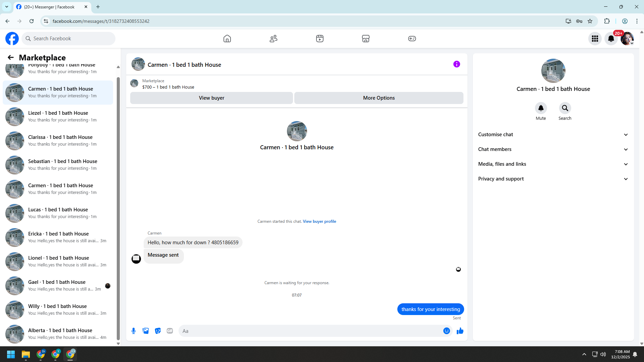Reload the page

point(32,21)
